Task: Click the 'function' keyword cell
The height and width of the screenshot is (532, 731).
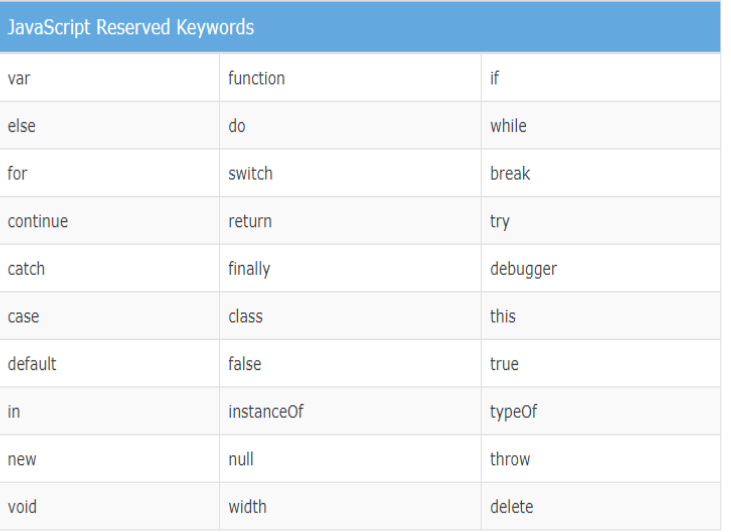Action: tap(349, 79)
